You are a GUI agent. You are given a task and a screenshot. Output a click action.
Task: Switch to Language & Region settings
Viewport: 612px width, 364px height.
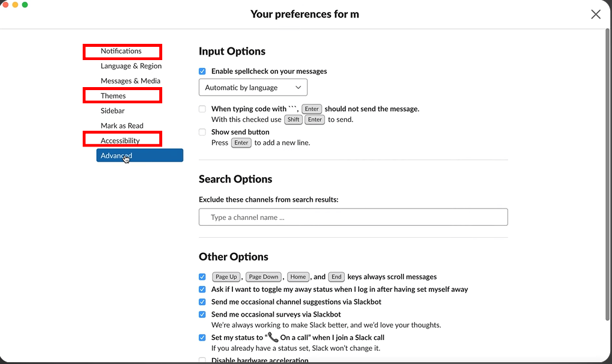click(x=131, y=66)
